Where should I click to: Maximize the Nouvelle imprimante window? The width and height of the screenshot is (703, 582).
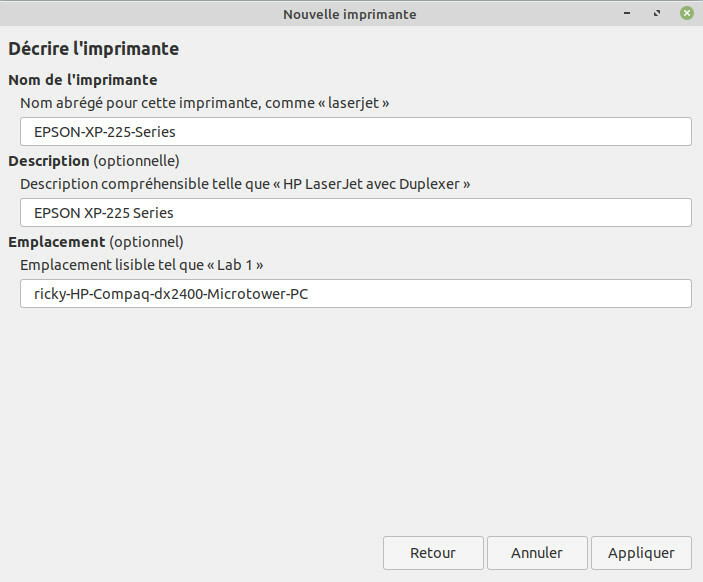pyautogui.click(x=657, y=14)
